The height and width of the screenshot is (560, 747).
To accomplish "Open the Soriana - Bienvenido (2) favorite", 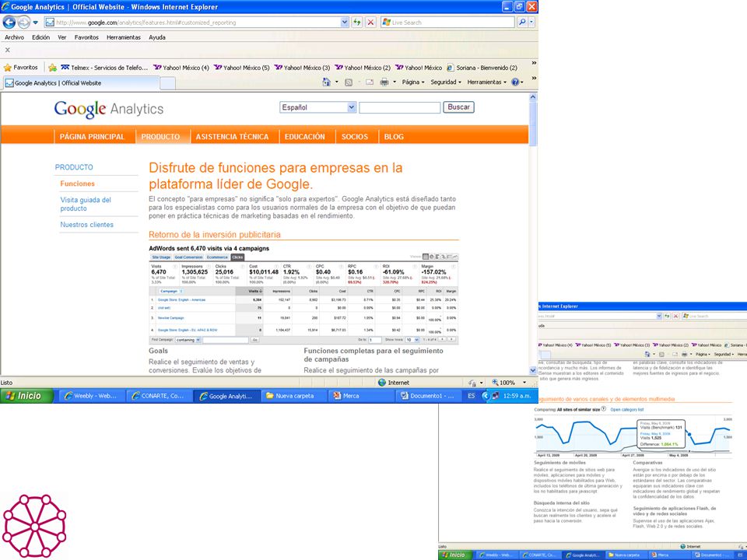I will 482,68.
